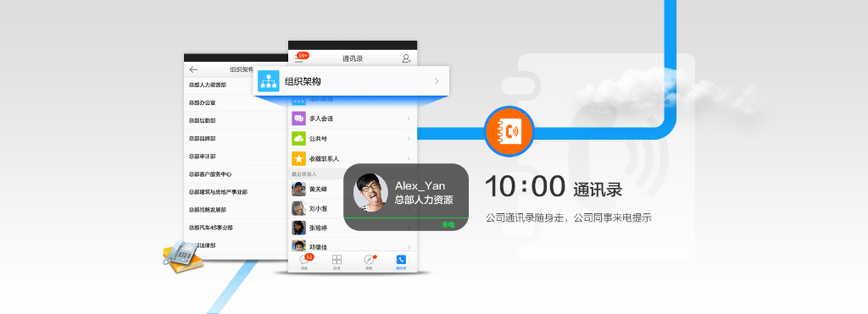Viewport: 868px width, 314px height.
Task: Expand the 多人会话 row chevron
Action: pyautogui.click(x=409, y=118)
